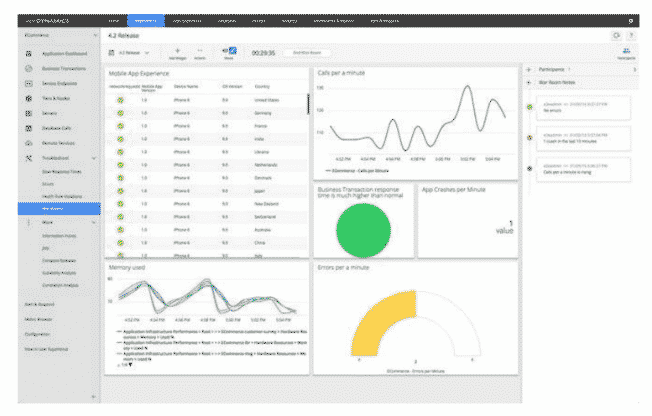This screenshot has width=652, height=416.
Task: Open Correlation Analysis in sidebar
Action: point(60,286)
